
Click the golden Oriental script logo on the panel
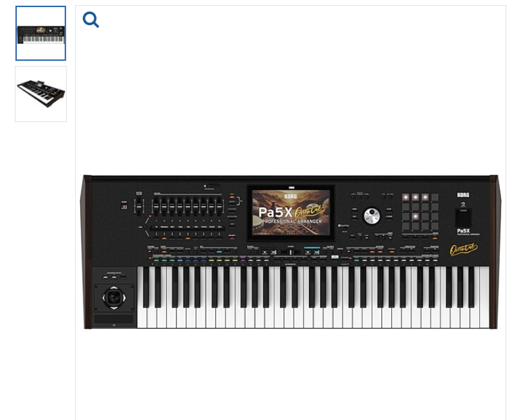pyautogui.click(x=464, y=249)
